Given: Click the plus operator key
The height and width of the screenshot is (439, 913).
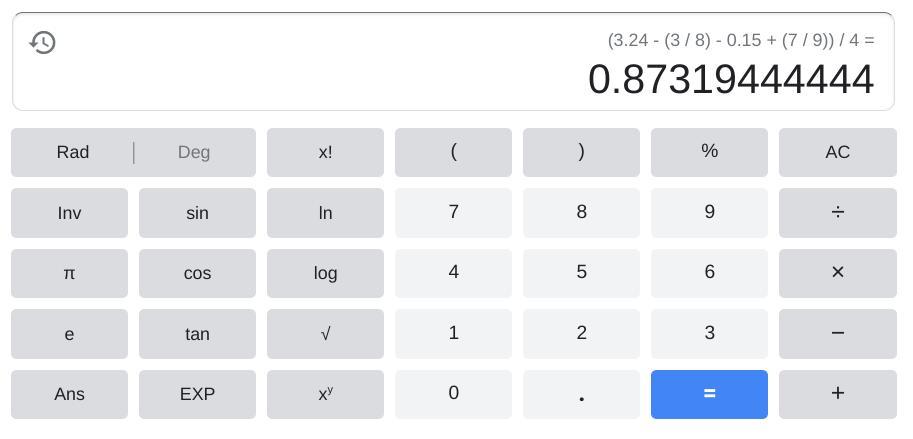Looking at the screenshot, I should [837, 394].
